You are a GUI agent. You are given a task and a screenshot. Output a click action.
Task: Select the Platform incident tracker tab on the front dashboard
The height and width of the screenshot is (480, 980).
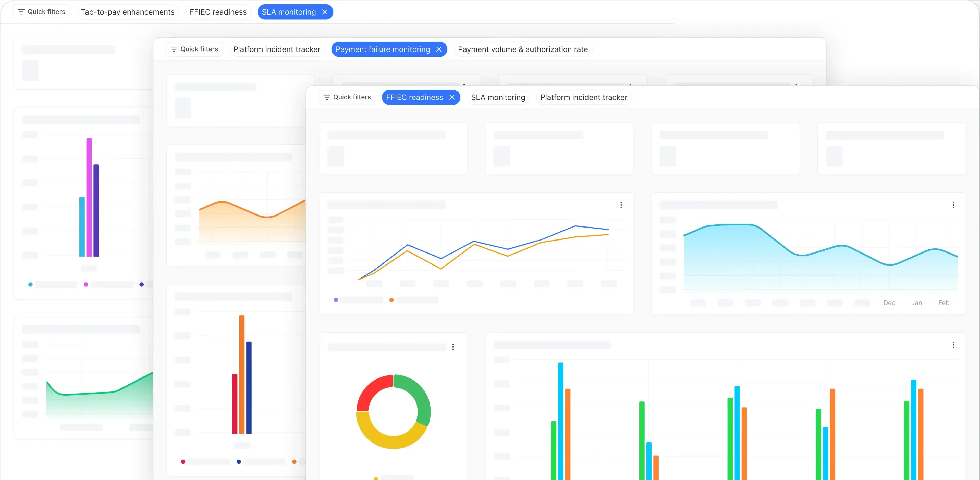[584, 97]
